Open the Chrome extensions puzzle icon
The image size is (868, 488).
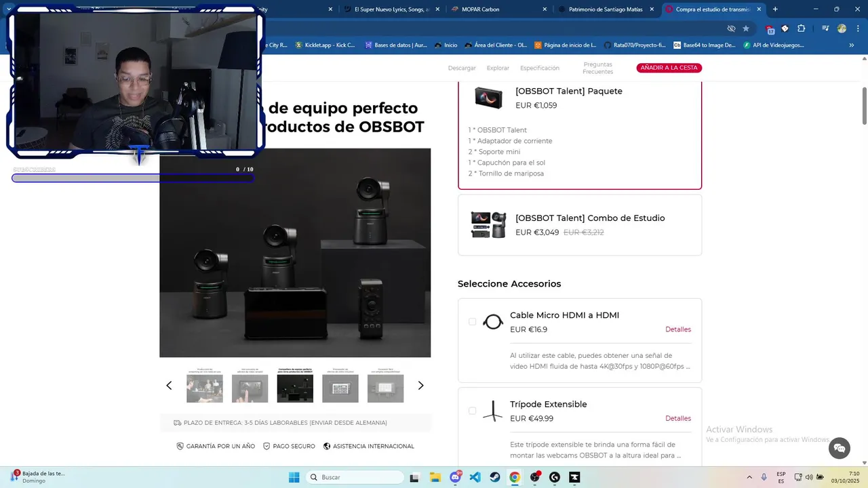(802, 28)
